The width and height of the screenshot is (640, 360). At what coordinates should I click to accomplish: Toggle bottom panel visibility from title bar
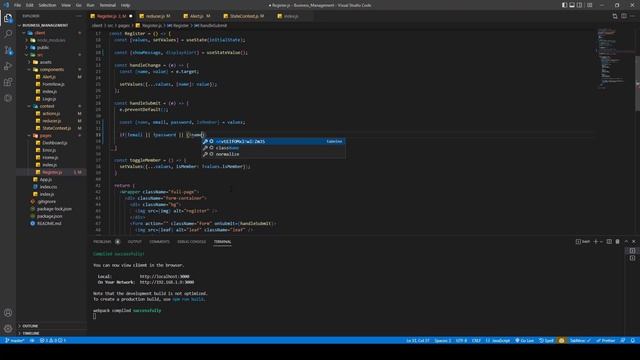pos(572,5)
